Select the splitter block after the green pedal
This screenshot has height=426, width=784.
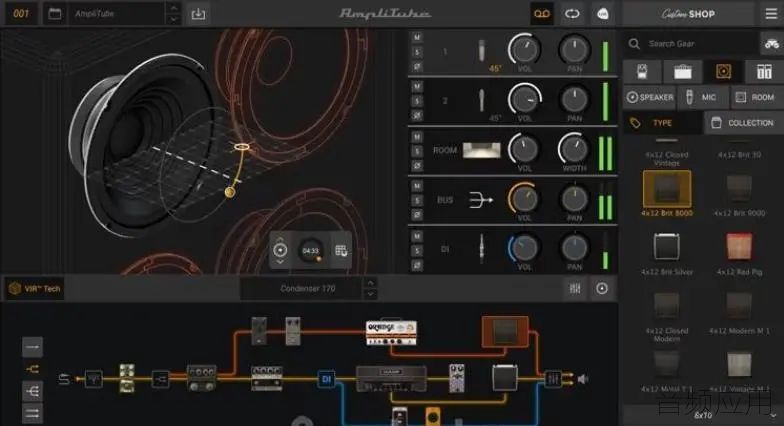click(x=160, y=380)
